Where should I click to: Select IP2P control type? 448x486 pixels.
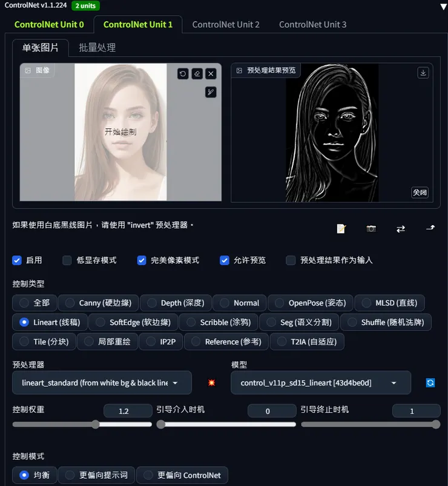click(x=161, y=341)
